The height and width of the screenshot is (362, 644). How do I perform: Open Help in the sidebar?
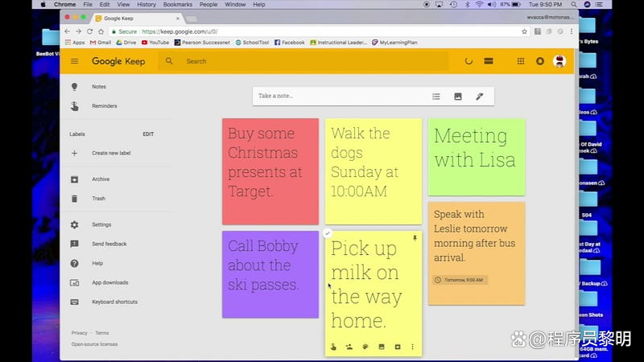[x=97, y=264]
